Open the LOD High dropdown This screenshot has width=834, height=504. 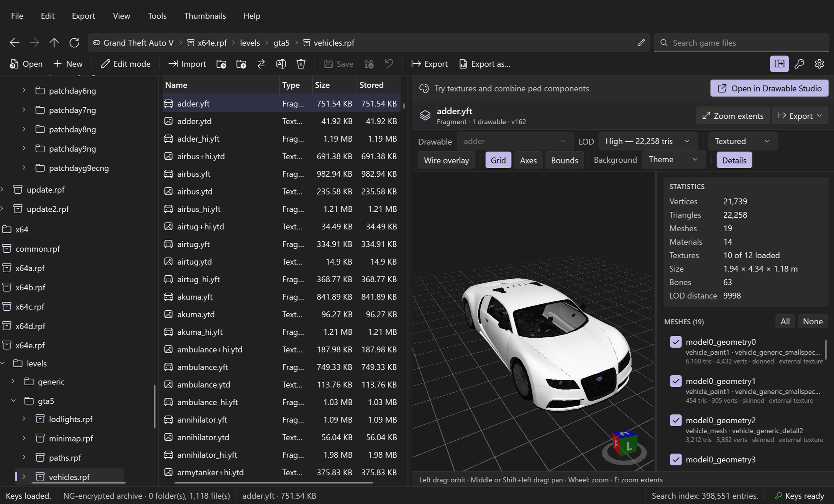648,141
